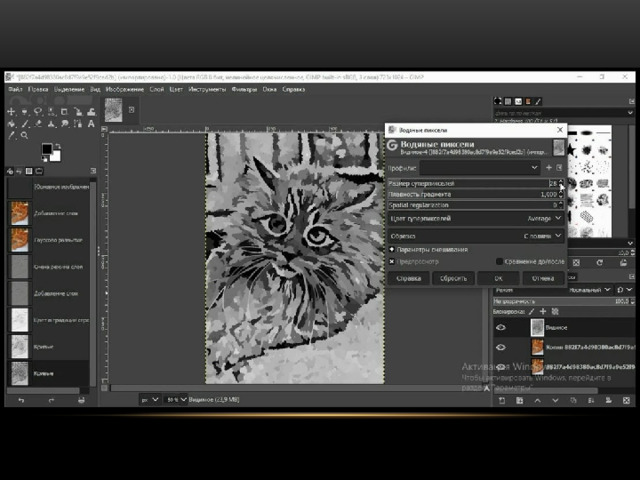
Task: Select the Move tool in the toolbox
Action: [x=11, y=111]
